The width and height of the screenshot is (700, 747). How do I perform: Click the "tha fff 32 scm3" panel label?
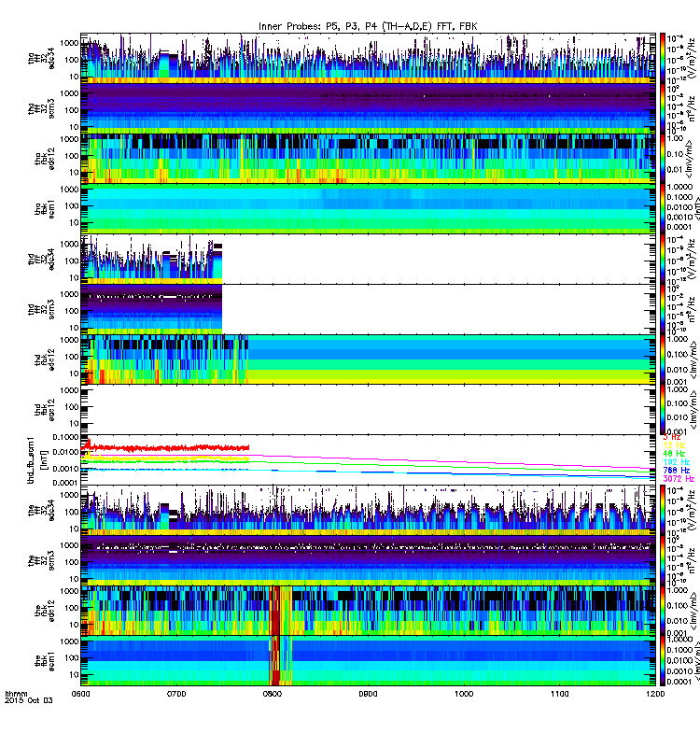pos(41,108)
